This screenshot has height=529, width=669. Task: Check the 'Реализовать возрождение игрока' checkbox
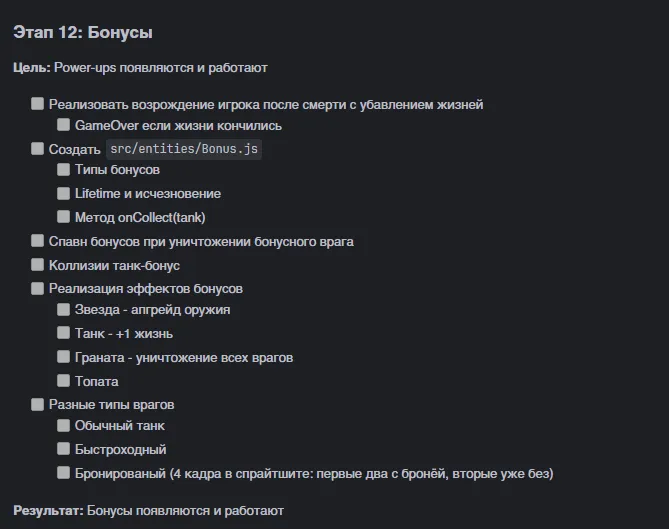click(x=38, y=104)
